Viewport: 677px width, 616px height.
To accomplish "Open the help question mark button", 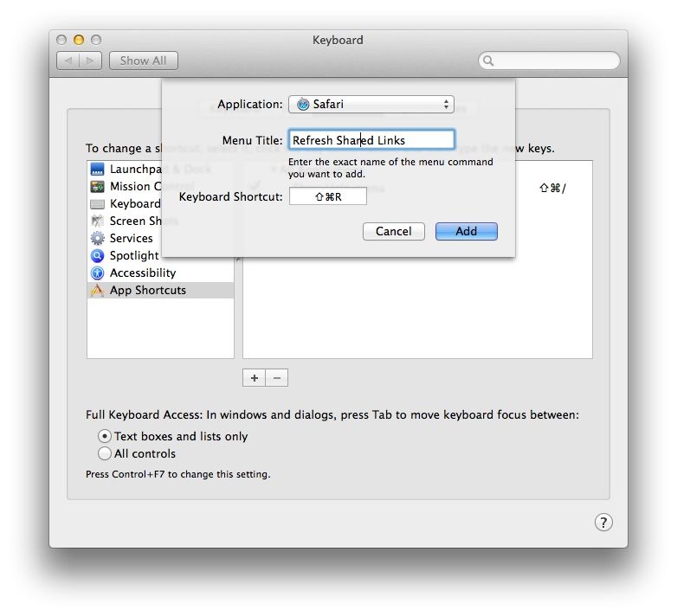I will 603,522.
